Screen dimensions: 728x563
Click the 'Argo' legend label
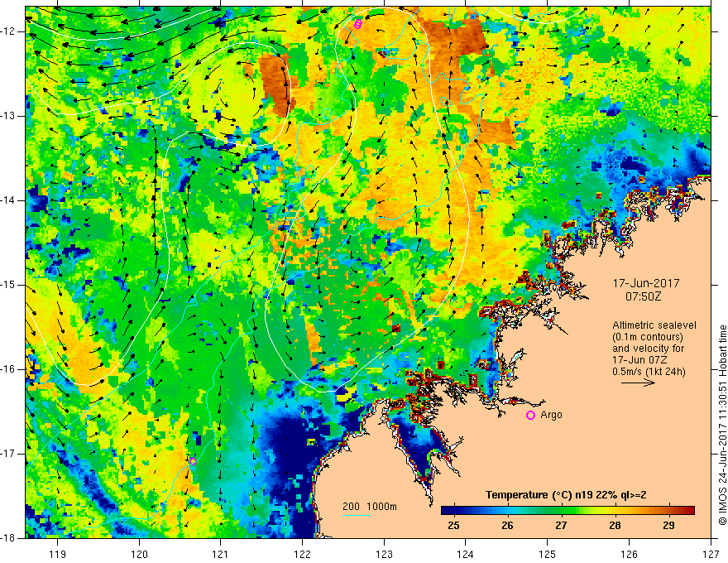[x=551, y=415]
